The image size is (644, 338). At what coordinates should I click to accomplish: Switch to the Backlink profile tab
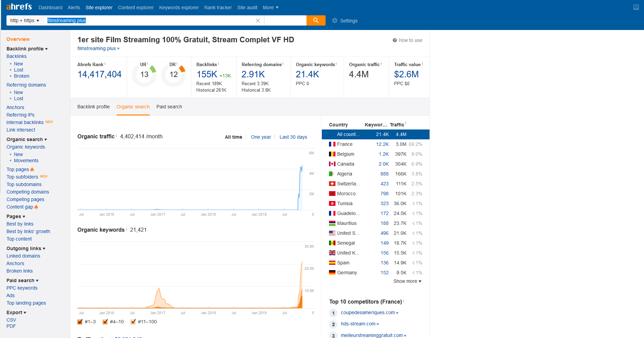(x=93, y=107)
